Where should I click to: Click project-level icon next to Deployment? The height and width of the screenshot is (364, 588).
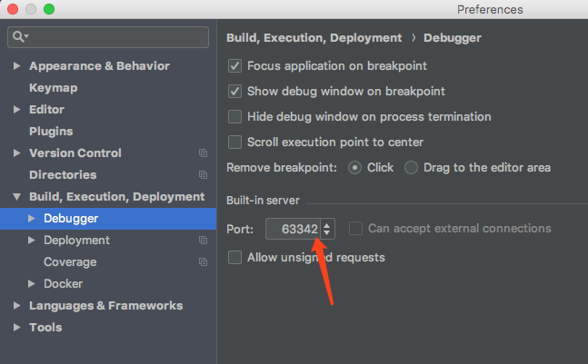pyautogui.click(x=203, y=241)
